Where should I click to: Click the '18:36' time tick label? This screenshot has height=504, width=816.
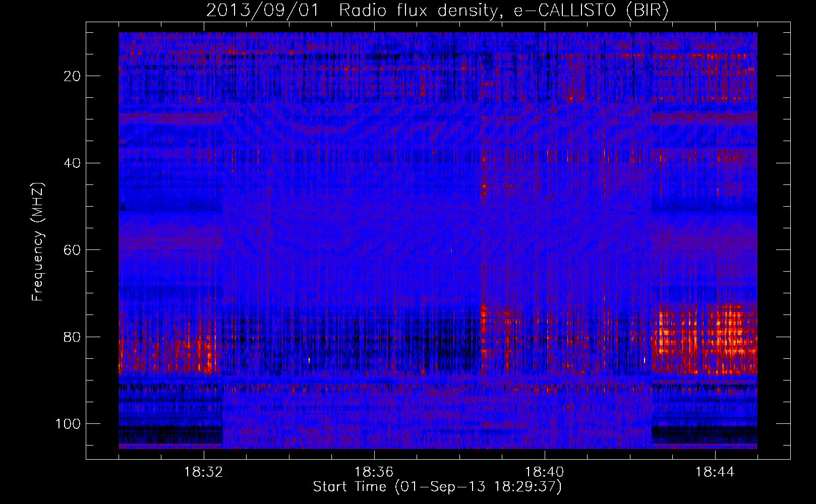[374, 472]
